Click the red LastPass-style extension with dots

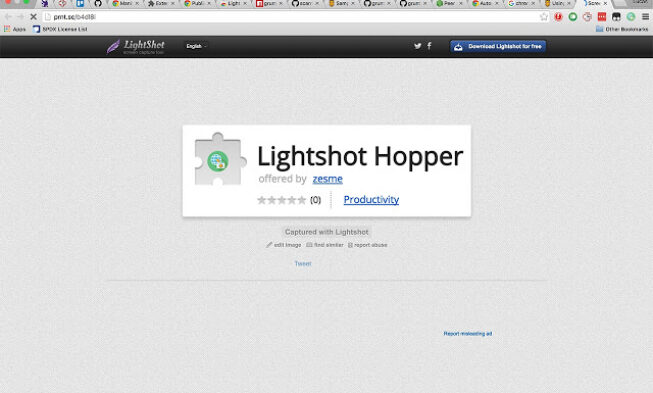pos(602,17)
